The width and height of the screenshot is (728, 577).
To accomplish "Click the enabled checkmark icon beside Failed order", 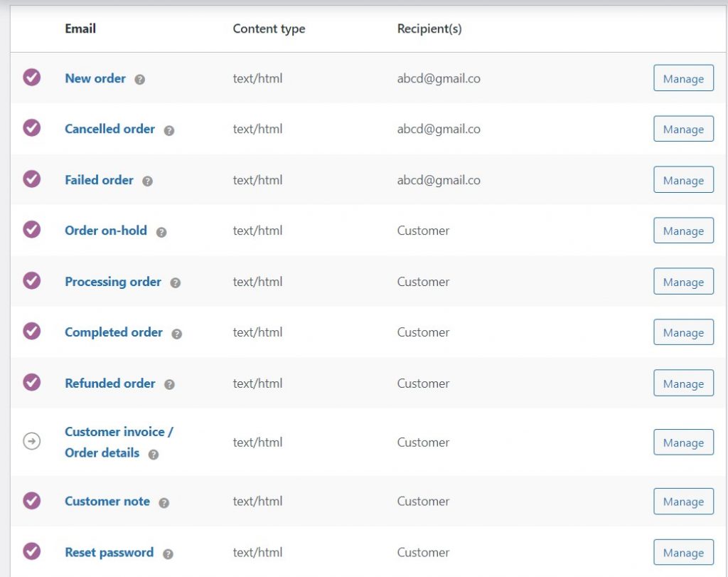I will 31,179.
